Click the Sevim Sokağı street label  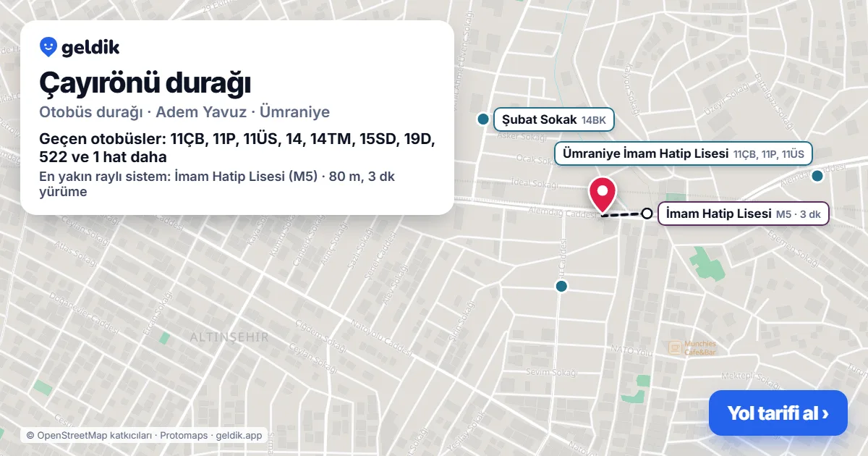[x=552, y=372]
